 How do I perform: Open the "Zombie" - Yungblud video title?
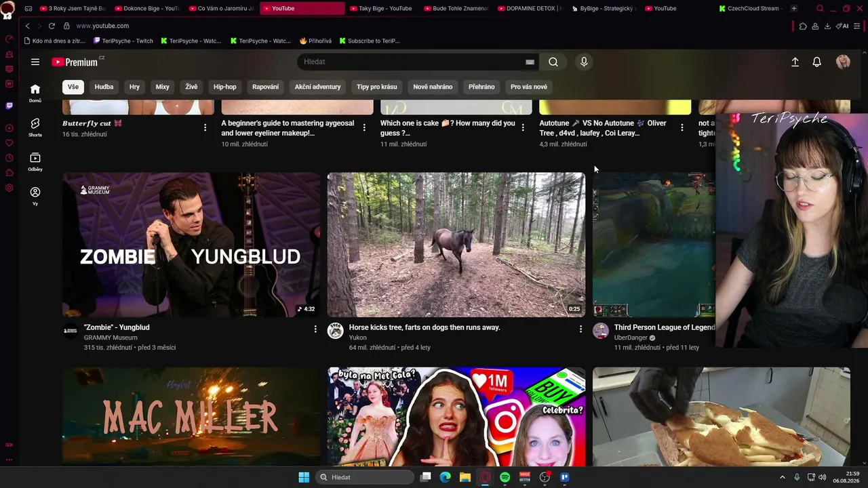(x=117, y=327)
